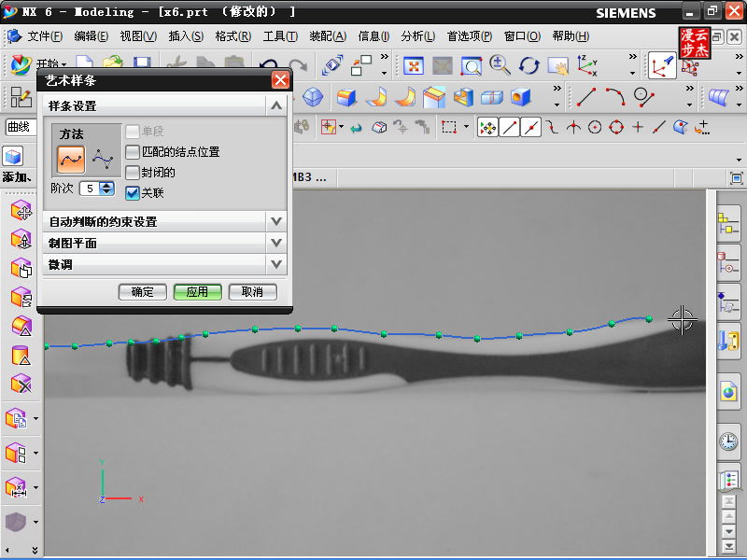Click the resource bar scroll-down arrow
The image size is (747, 560).
(728, 531)
